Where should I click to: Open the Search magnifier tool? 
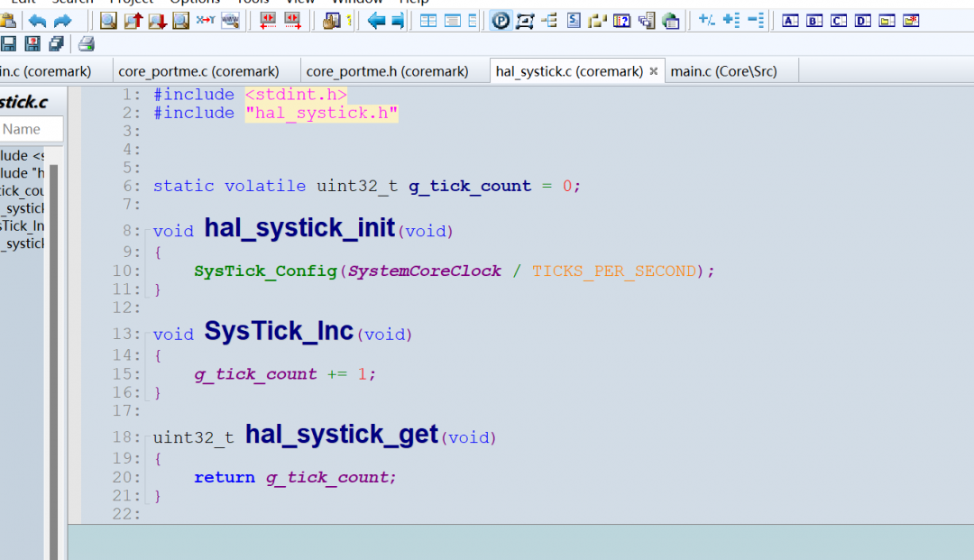(108, 21)
